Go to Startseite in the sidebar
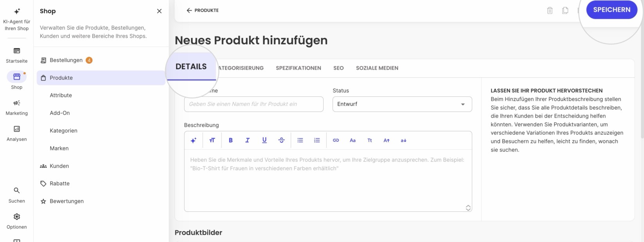Screen dimensions: 644x242 (16, 55)
